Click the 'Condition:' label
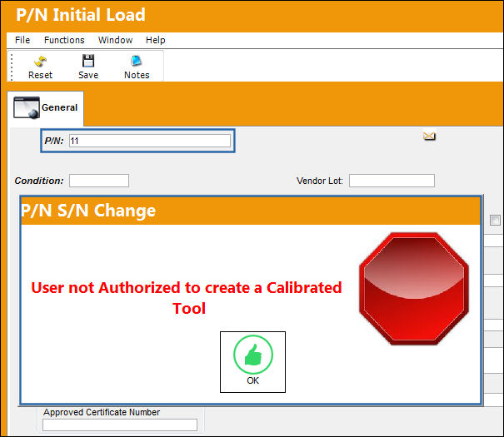 point(39,181)
